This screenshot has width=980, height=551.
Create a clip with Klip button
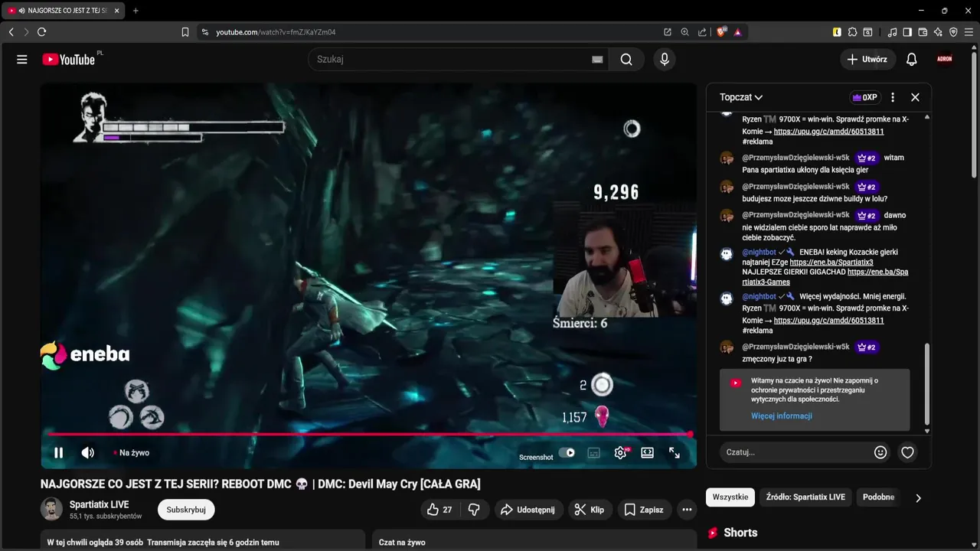[590, 510]
